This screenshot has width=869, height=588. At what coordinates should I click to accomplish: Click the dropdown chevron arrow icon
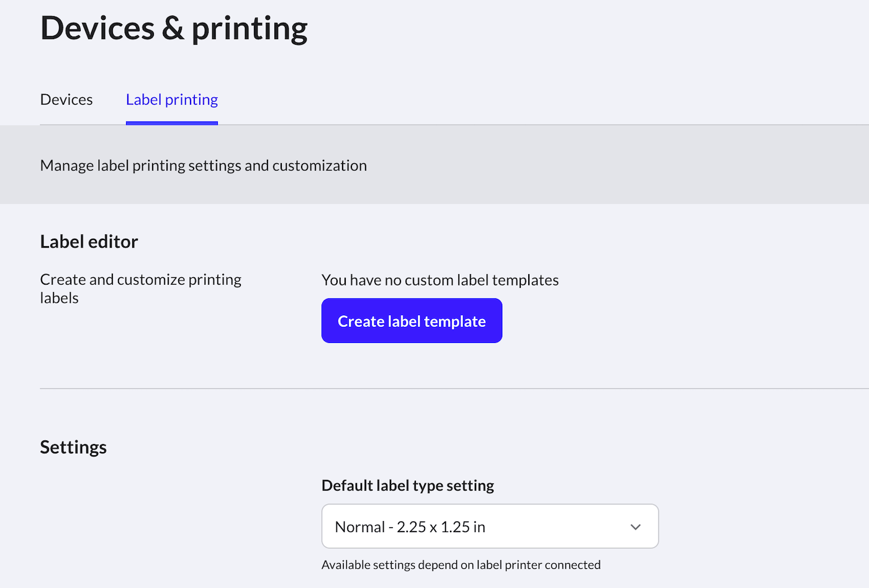pyautogui.click(x=636, y=527)
